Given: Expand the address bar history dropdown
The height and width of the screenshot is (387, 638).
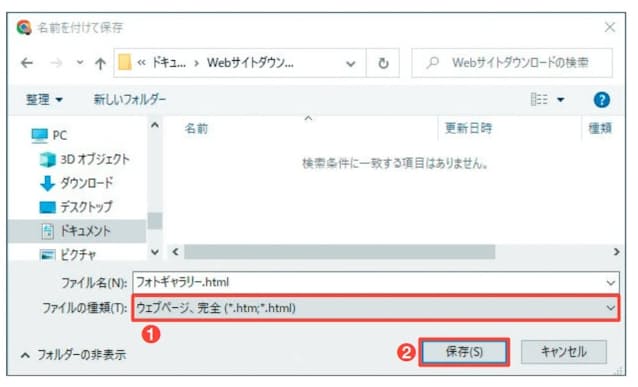Looking at the screenshot, I should [350, 63].
